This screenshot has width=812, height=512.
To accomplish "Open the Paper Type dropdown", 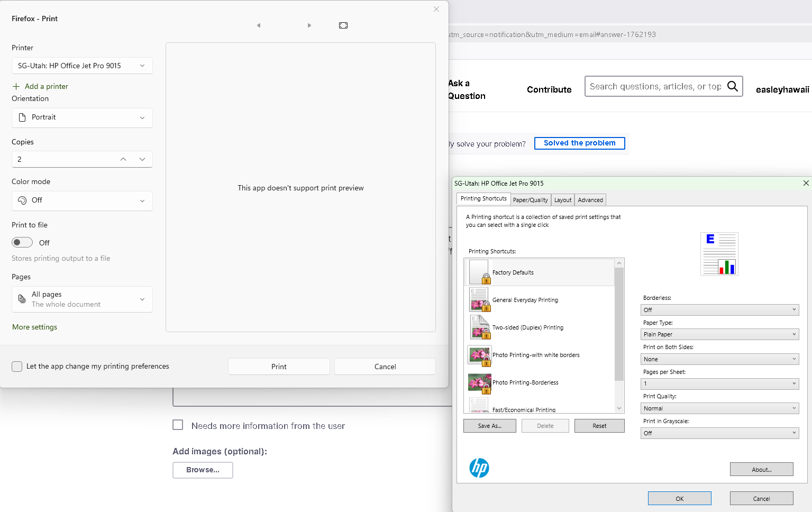I will point(719,334).
